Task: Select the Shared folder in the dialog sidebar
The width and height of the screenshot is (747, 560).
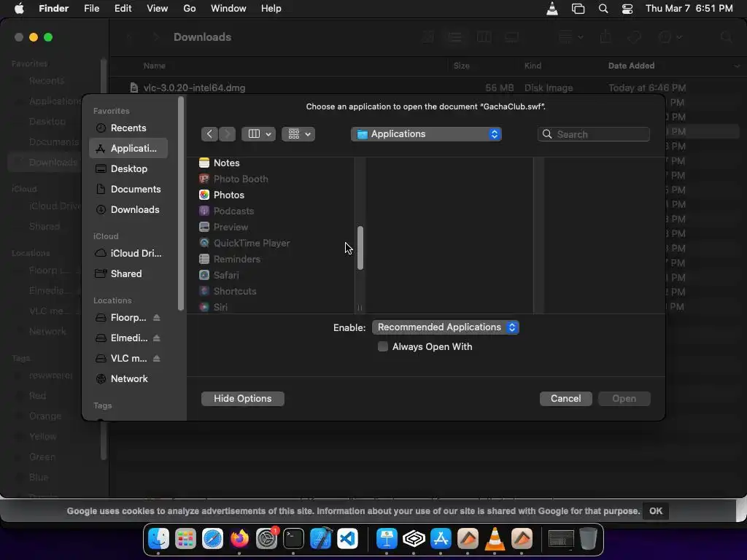Action: (x=128, y=274)
